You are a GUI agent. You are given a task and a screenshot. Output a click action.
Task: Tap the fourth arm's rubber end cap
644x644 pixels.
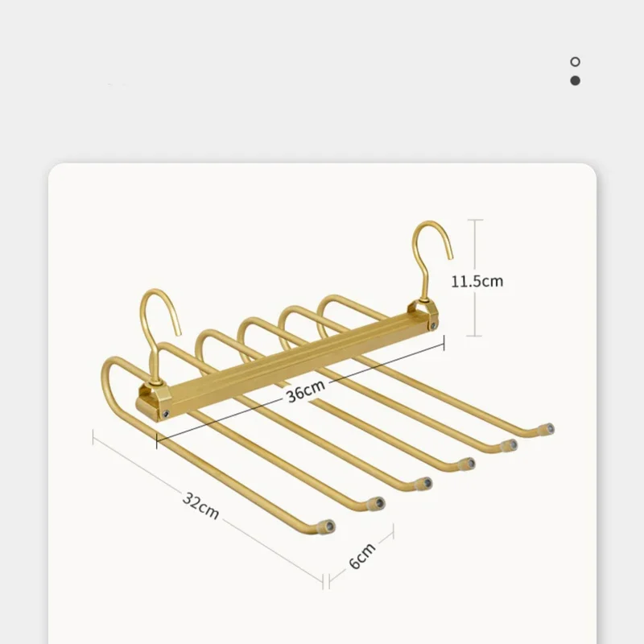pyautogui.click(x=467, y=464)
